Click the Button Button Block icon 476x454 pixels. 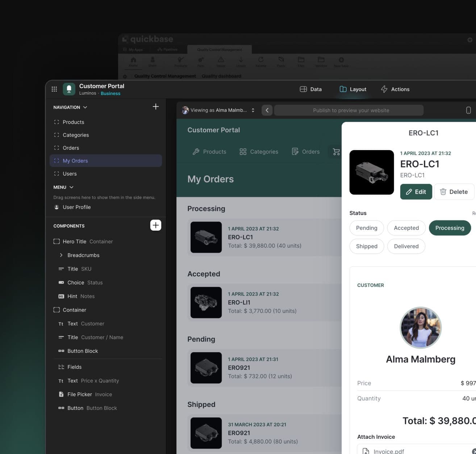[61, 408]
